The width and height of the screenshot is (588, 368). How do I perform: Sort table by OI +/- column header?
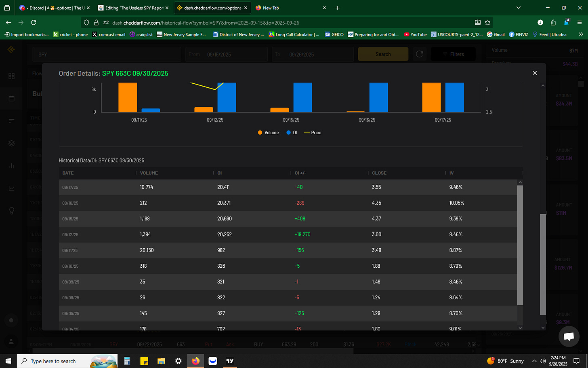pyautogui.click(x=300, y=173)
